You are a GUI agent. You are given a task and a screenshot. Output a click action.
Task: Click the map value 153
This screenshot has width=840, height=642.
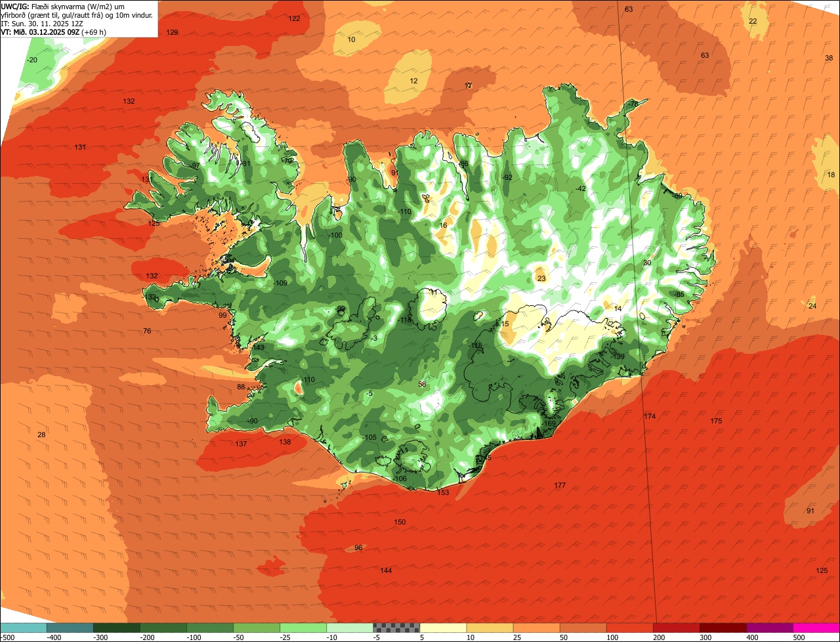click(443, 492)
